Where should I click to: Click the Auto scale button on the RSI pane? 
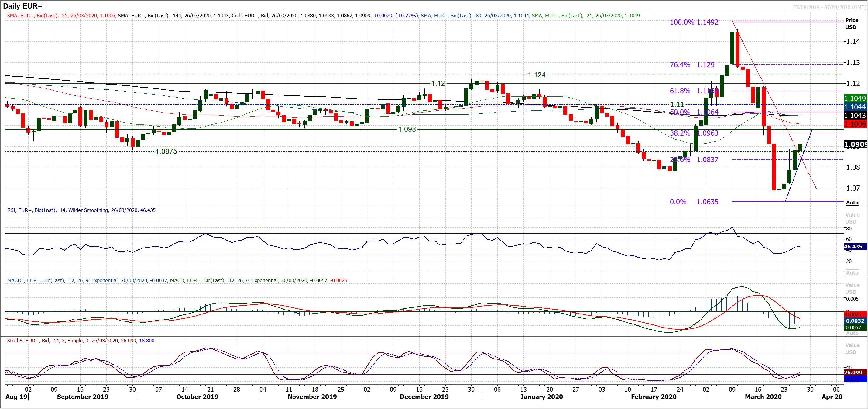click(x=852, y=272)
